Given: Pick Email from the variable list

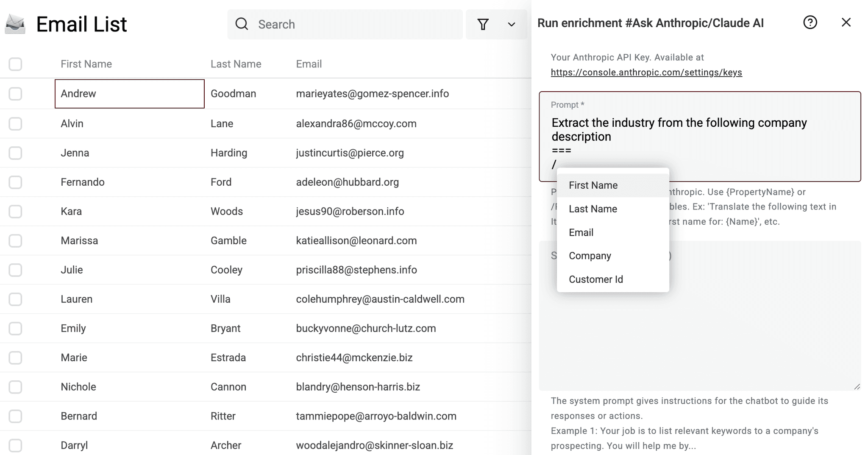Looking at the screenshot, I should coord(581,232).
